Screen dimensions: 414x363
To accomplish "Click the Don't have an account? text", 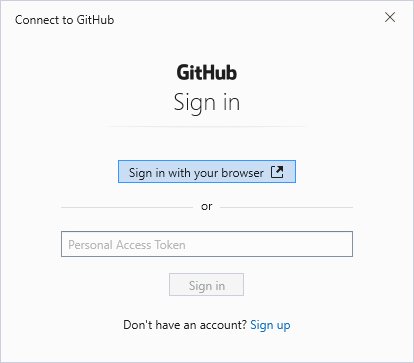I will [185, 325].
